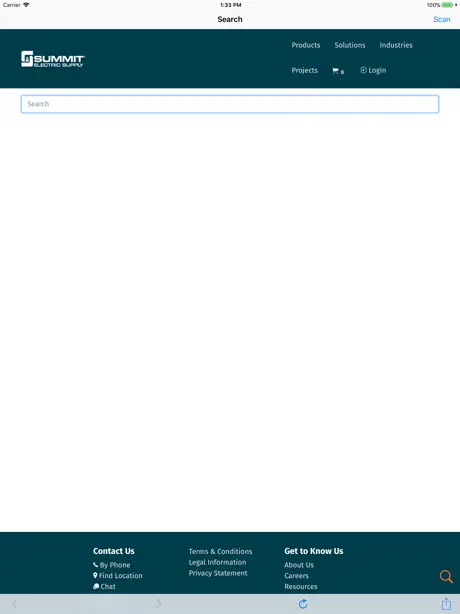Tap the orange magnifier search icon
This screenshot has width=460, height=614.
(446, 576)
